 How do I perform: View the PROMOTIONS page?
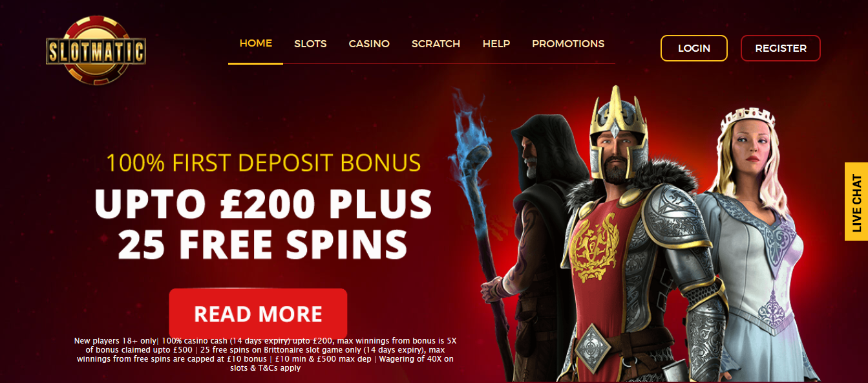click(x=568, y=44)
